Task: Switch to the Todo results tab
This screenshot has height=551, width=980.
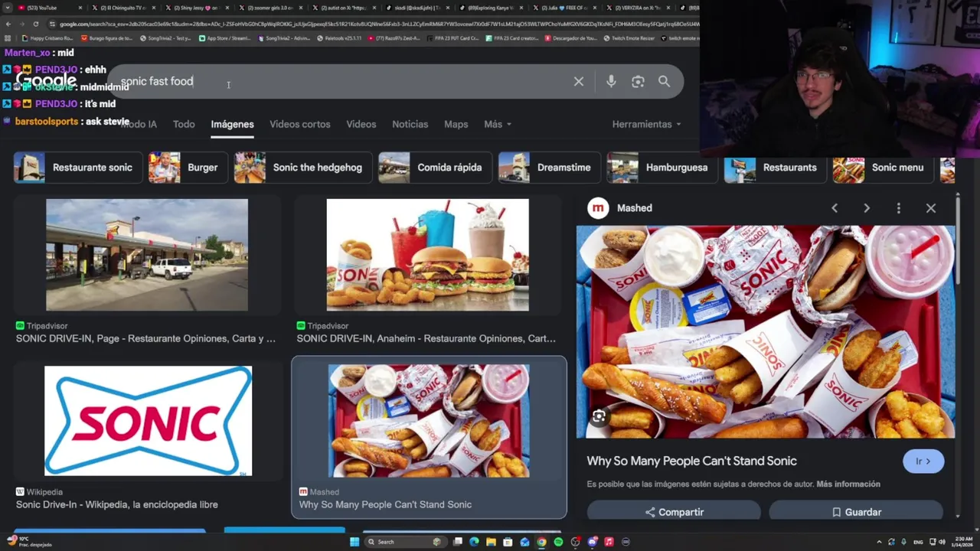Action: (184, 124)
